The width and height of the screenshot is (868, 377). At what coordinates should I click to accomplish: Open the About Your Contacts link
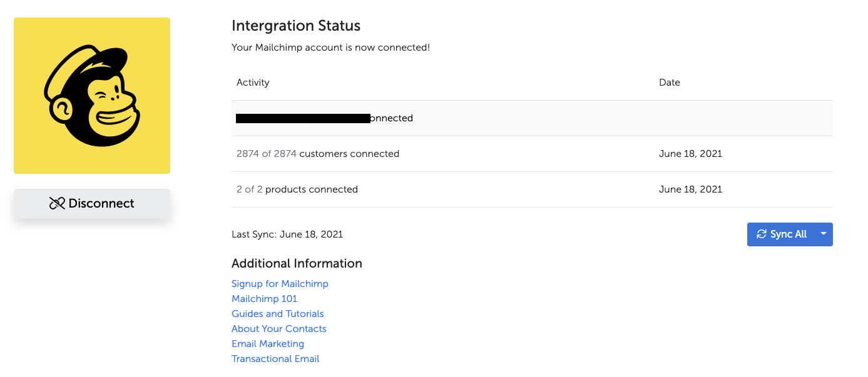click(278, 329)
